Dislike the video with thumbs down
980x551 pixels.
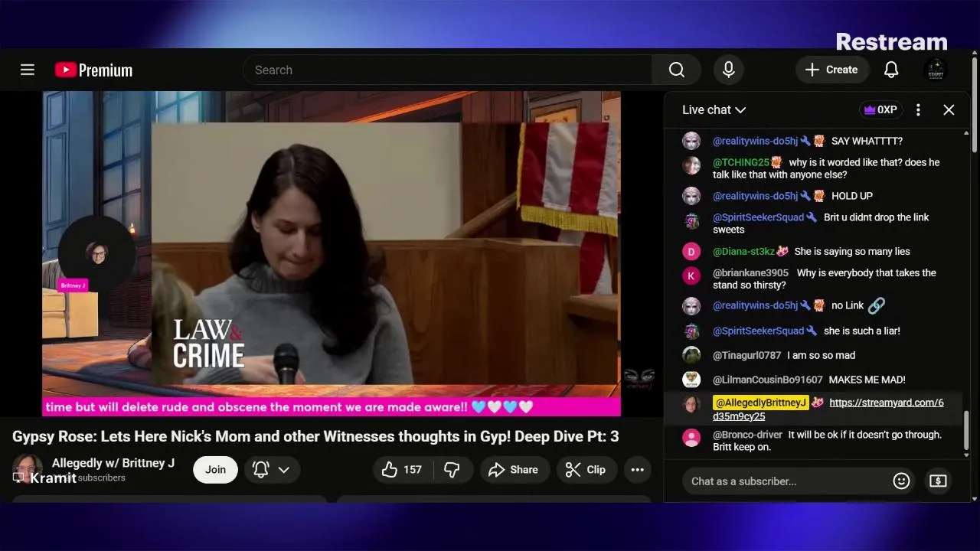point(452,470)
